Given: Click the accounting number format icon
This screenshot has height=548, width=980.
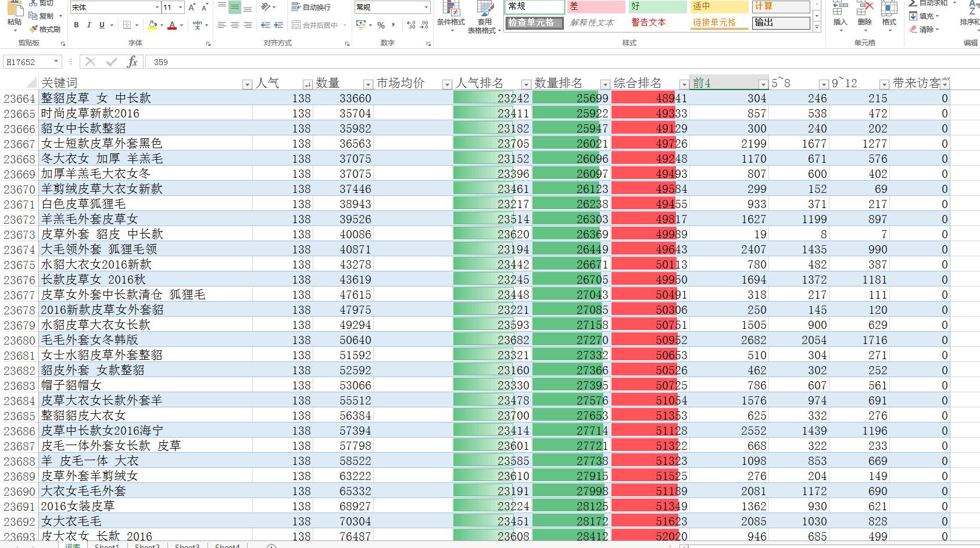Looking at the screenshot, I should 361,25.
